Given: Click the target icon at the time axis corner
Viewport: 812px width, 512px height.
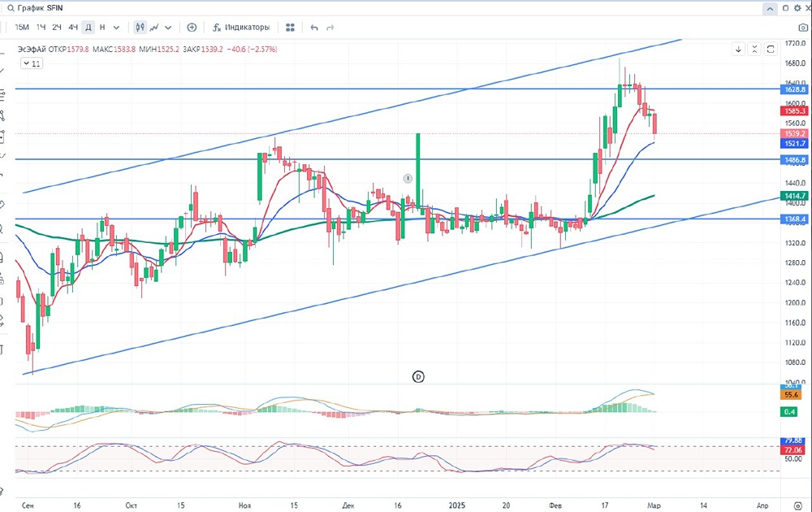Looking at the screenshot, I should 798,505.
